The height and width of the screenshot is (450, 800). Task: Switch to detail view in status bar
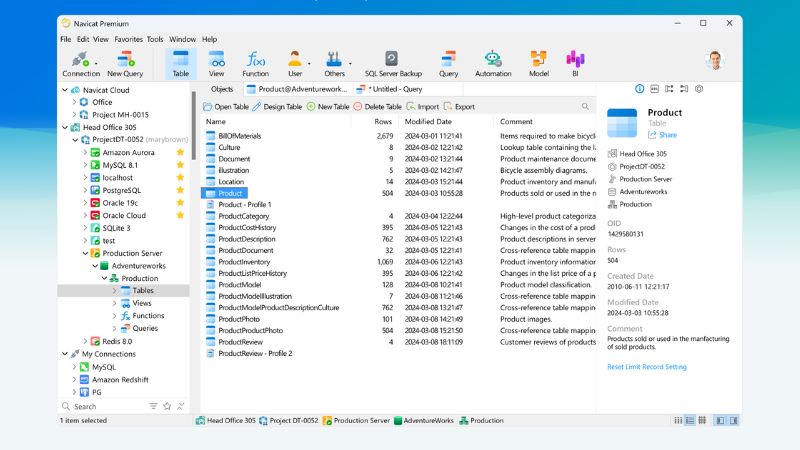690,420
